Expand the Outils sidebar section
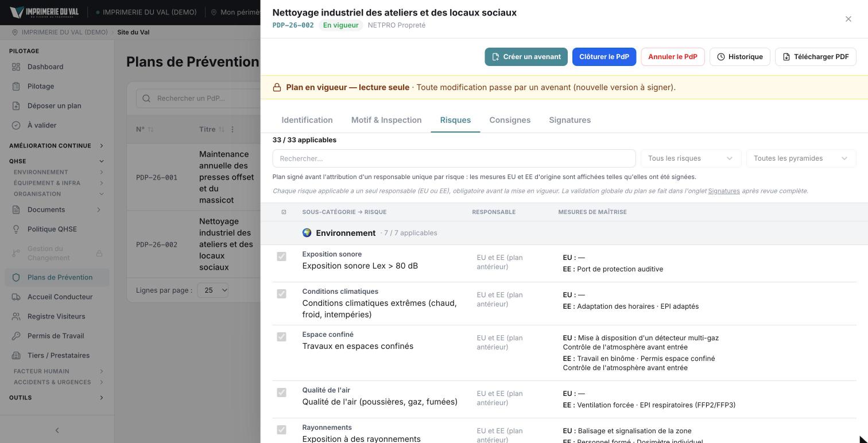The image size is (868, 443). tap(56, 398)
